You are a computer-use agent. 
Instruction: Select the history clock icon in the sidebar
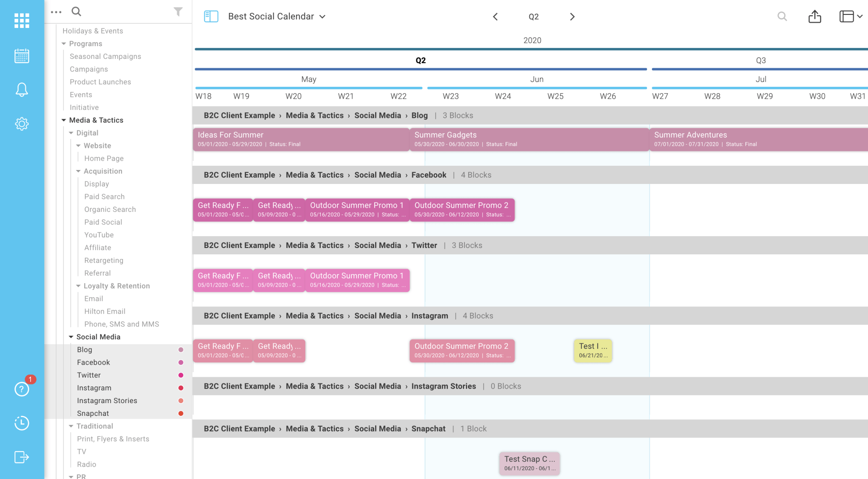coord(22,423)
